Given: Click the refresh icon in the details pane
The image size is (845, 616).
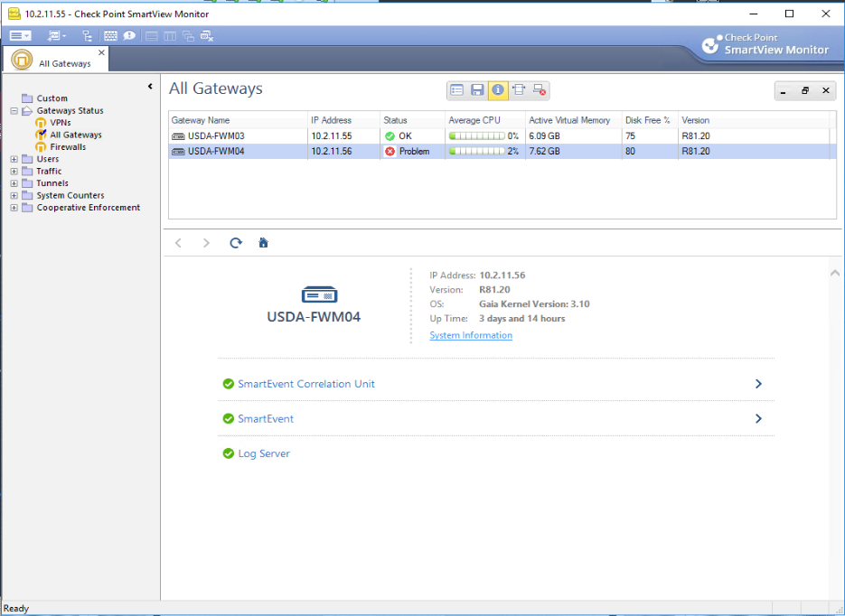Looking at the screenshot, I should (x=236, y=243).
